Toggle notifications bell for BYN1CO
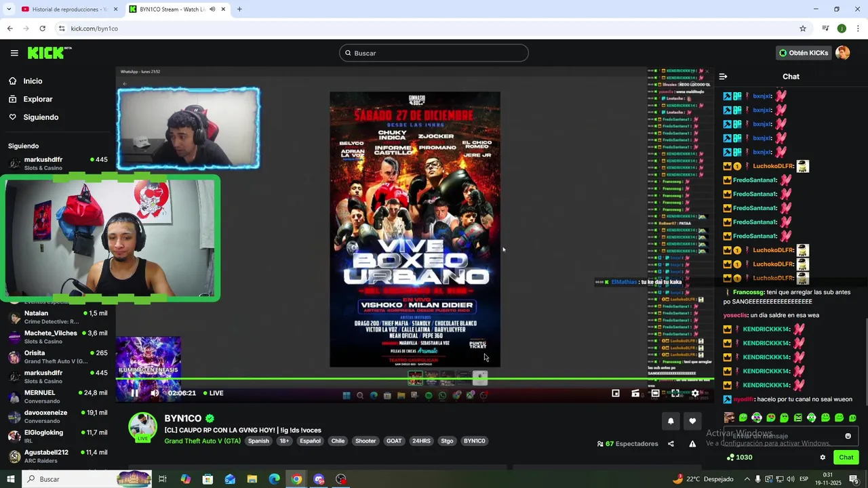The image size is (868, 488). tap(671, 421)
